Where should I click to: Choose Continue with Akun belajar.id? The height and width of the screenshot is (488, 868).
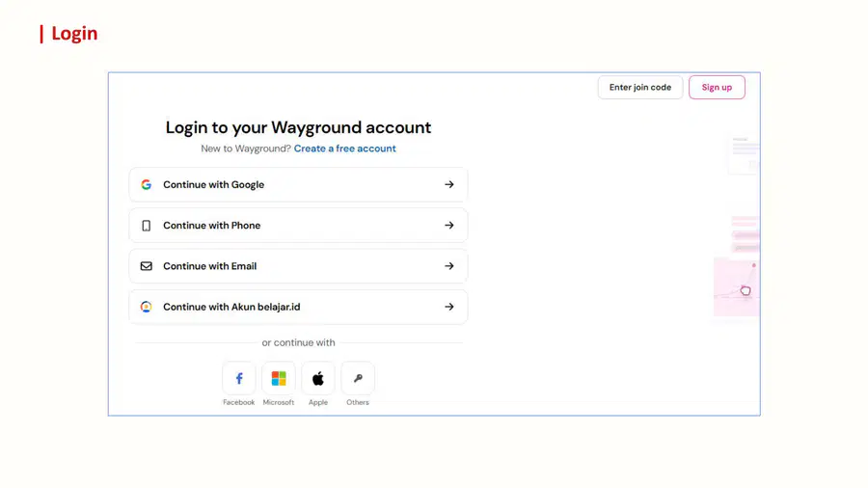(298, 307)
